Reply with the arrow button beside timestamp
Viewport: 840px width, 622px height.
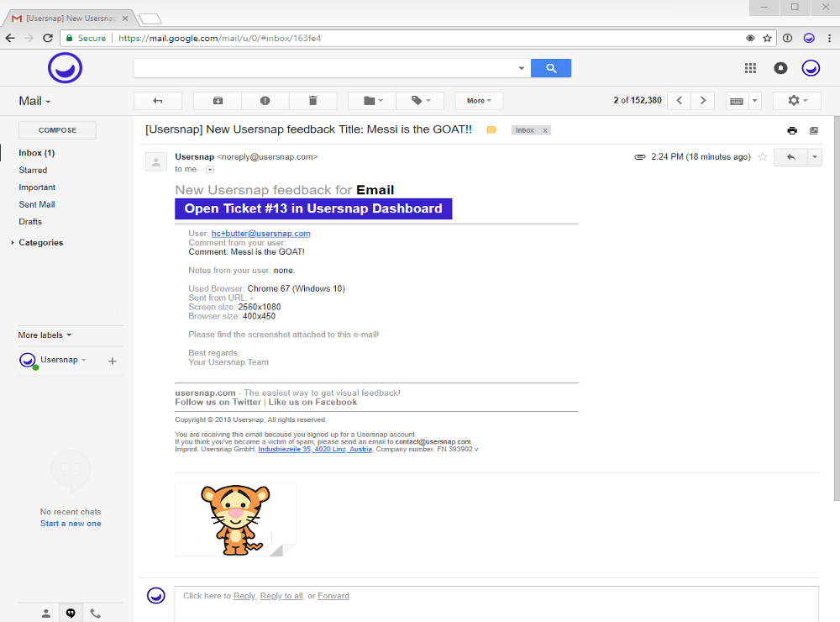pyautogui.click(x=790, y=157)
